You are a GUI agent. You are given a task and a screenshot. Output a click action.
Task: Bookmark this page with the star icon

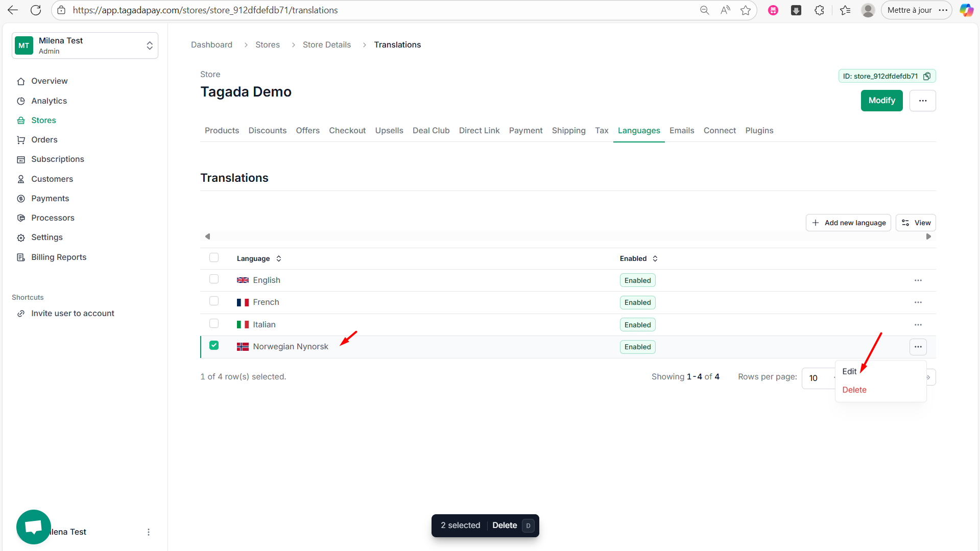[746, 10]
